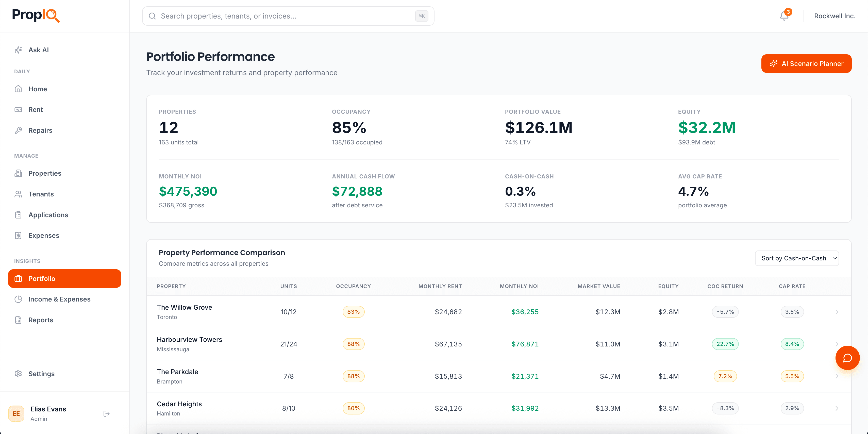Select the Repairs wrench icon
The width and height of the screenshot is (868, 434).
coord(19,130)
